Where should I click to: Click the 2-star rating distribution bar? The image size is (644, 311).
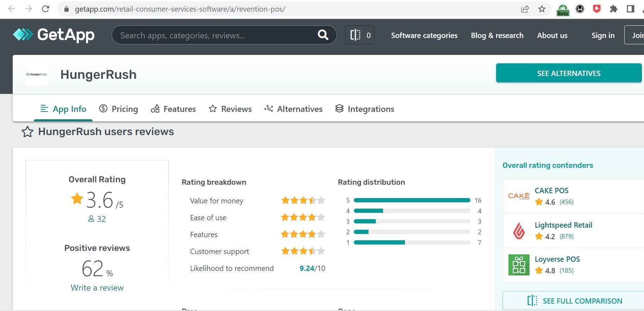(412, 232)
